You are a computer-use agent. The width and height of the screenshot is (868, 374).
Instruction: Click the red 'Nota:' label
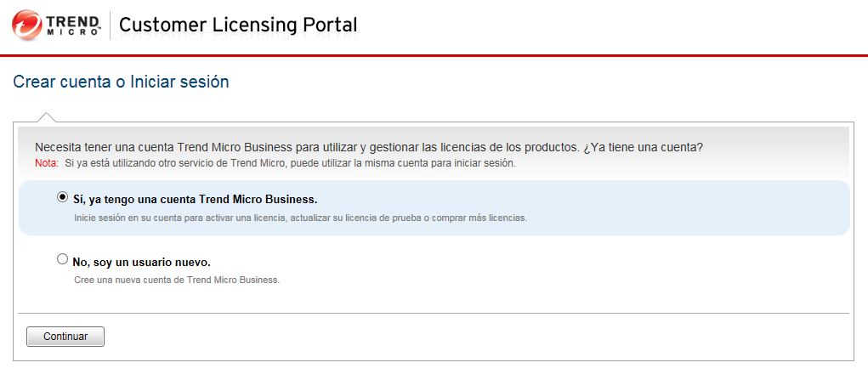tap(47, 162)
